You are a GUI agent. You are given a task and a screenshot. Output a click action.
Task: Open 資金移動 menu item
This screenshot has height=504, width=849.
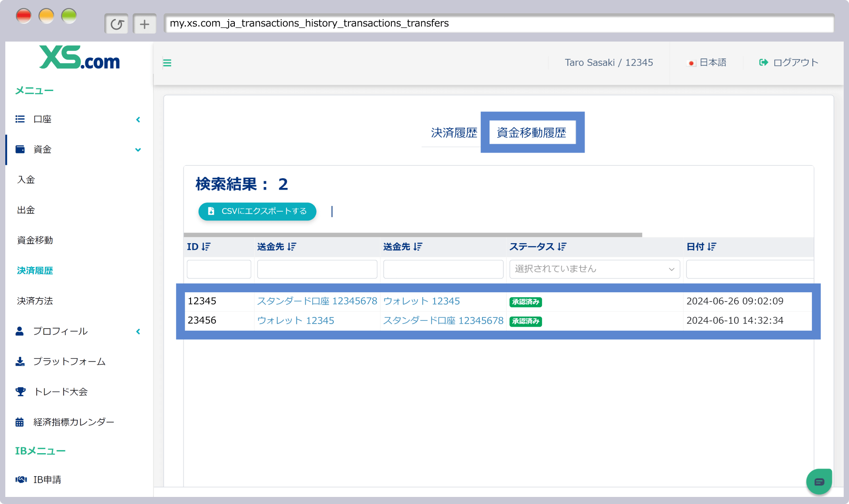pos(35,240)
